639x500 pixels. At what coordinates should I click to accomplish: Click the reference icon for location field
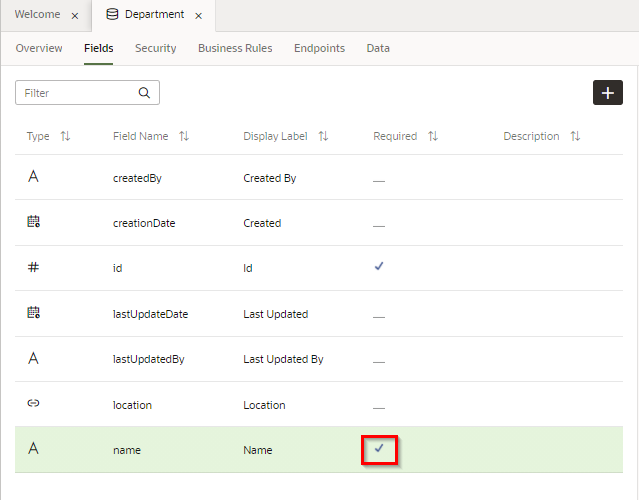click(x=33, y=404)
